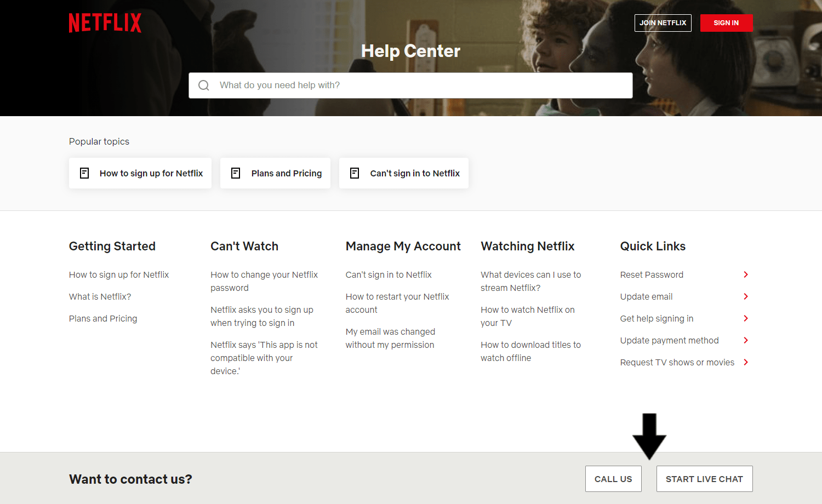The width and height of the screenshot is (822, 504).
Task: Open Getting Started link How to sign up
Action: tap(119, 274)
